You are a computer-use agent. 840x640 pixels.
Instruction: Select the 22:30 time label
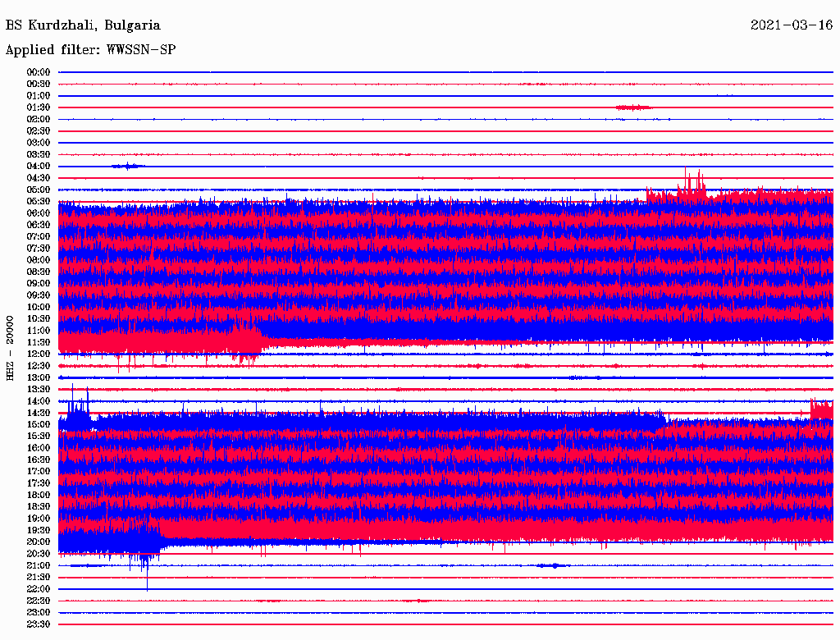[39, 601]
